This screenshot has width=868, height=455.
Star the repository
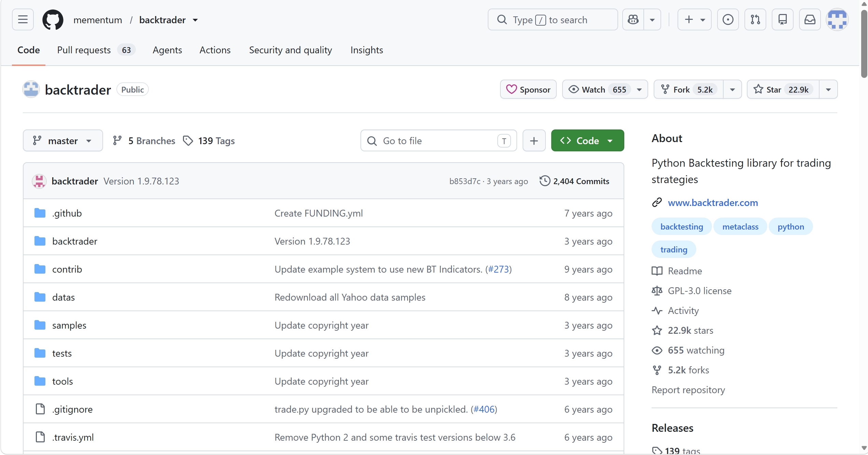[x=783, y=89]
